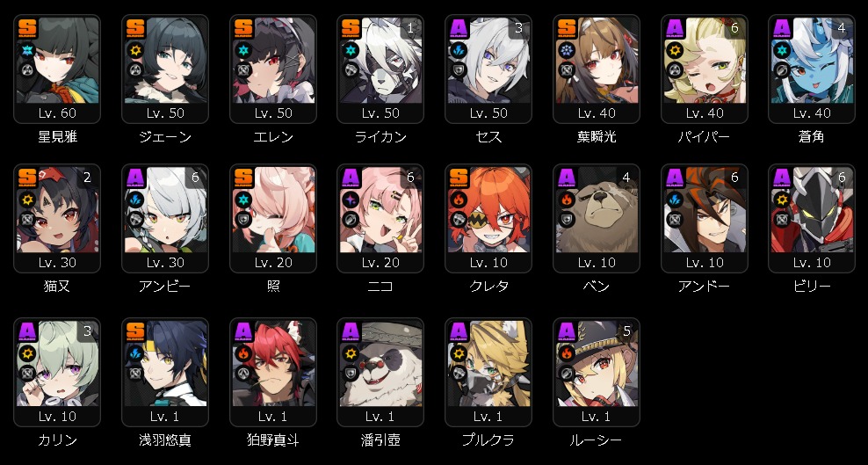The width and height of the screenshot is (868, 465).
Task: Click the fire element icon on ルーシー
Action: (567, 353)
